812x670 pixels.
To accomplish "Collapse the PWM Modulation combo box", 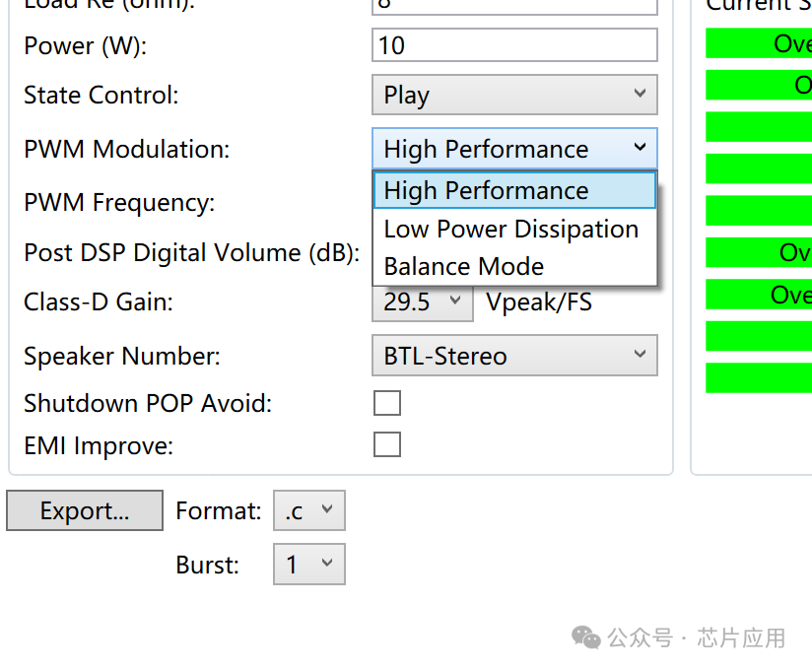I will tap(513, 149).
